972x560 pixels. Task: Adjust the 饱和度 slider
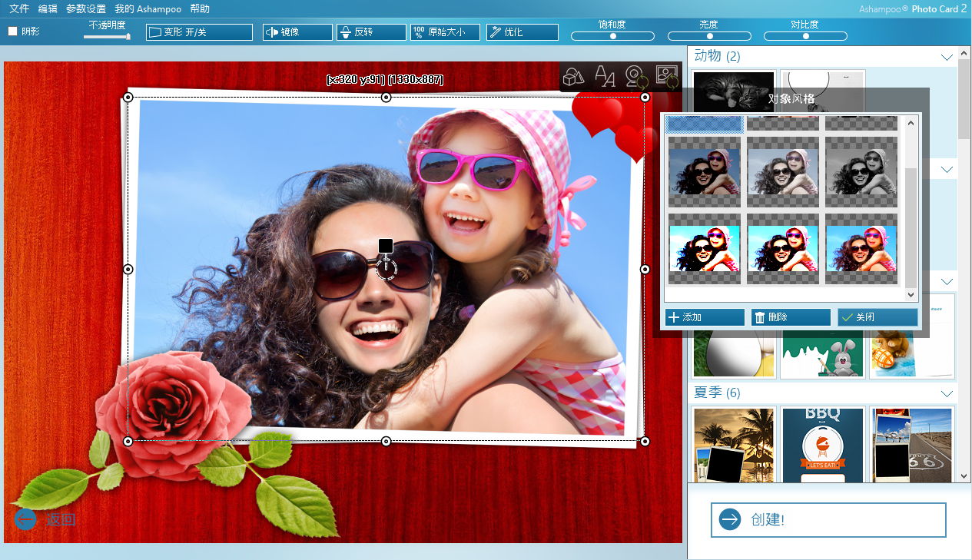(x=612, y=35)
